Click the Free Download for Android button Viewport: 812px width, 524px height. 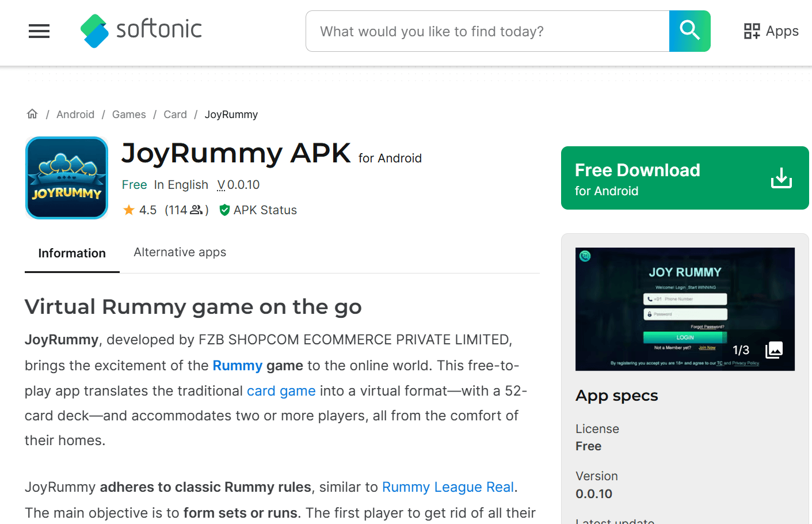685,178
